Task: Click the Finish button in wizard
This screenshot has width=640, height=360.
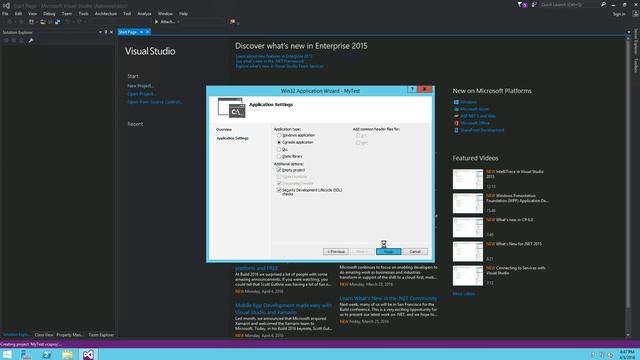Action: point(389,251)
